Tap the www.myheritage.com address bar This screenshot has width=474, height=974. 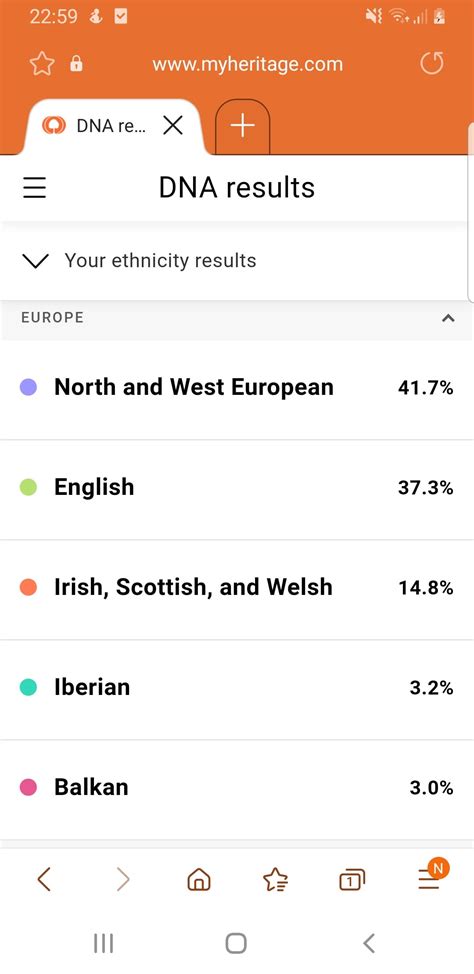(x=247, y=64)
